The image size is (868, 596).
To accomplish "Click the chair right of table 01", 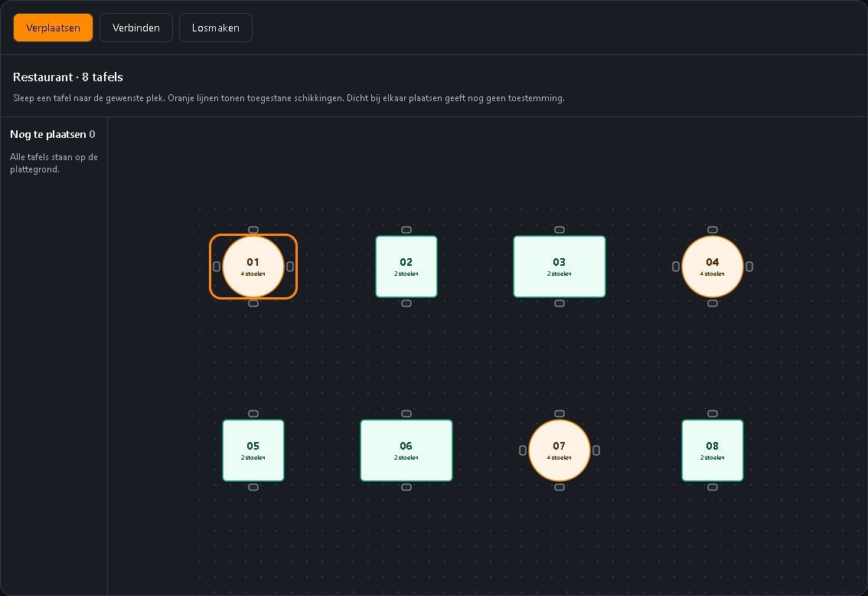I will coord(290,267).
